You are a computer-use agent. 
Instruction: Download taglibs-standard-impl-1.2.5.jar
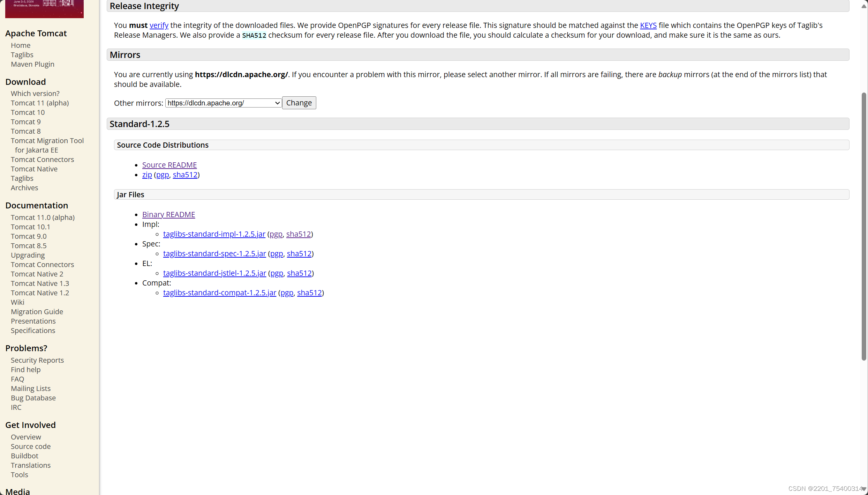point(214,234)
